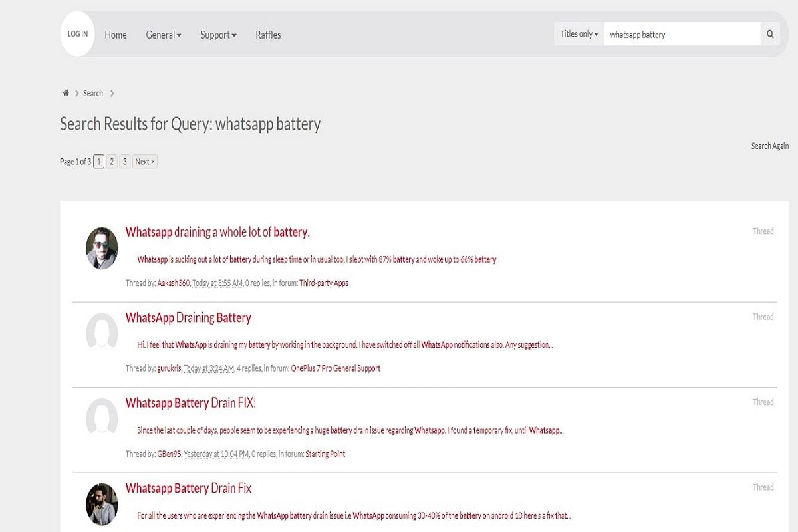Open thread Whatsapp draining a whole lot of battery
Screen dimensions: 798x532
pos(217,232)
